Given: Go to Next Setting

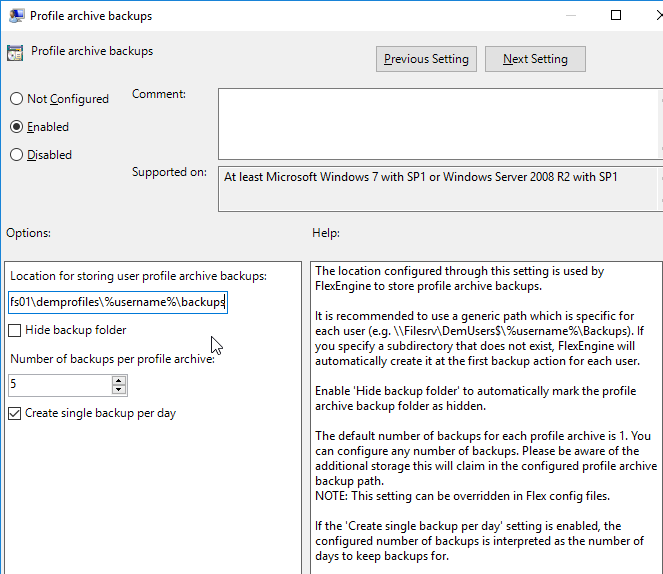Looking at the screenshot, I should click(x=535, y=59).
